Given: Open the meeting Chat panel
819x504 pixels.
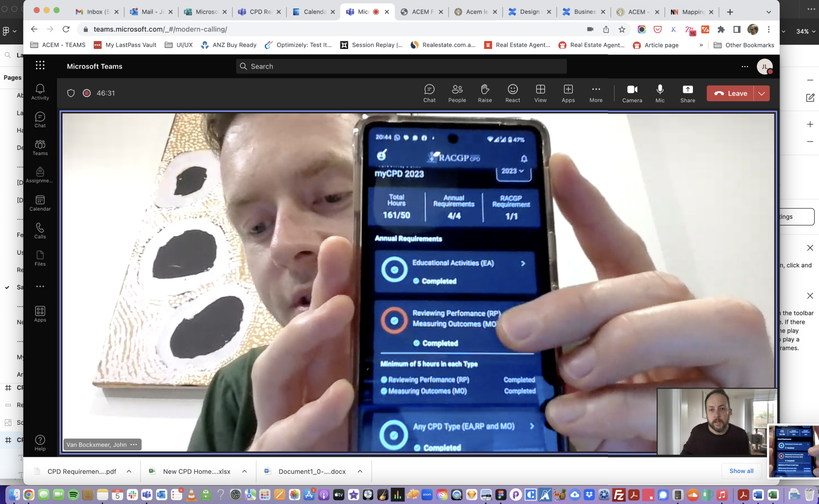Looking at the screenshot, I should (x=429, y=93).
